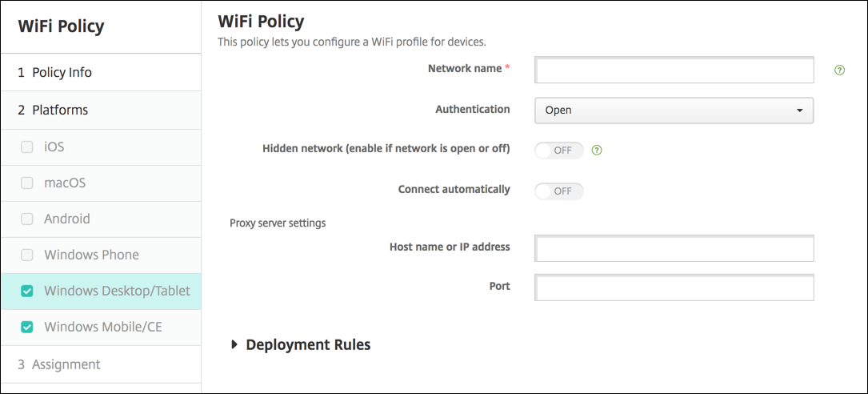The width and height of the screenshot is (868, 394).
Task: Click the Network name text field
Action: pos(674,70)
